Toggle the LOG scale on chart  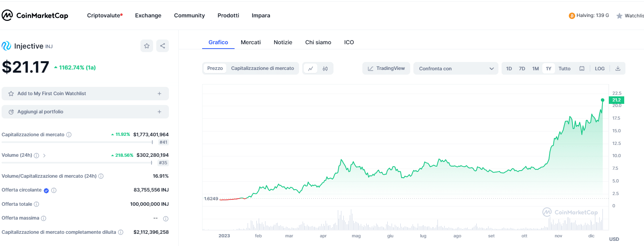[600, 69]
